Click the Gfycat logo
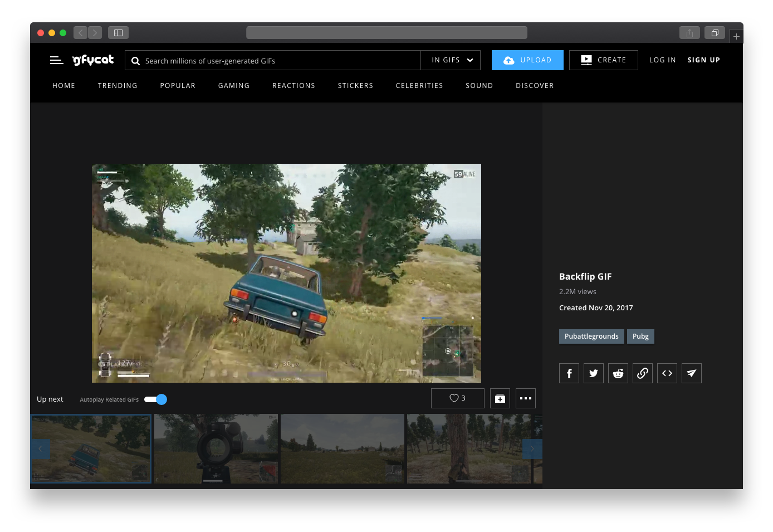Image resolution: width=773 pixels, height=532 pixels. 93,60
